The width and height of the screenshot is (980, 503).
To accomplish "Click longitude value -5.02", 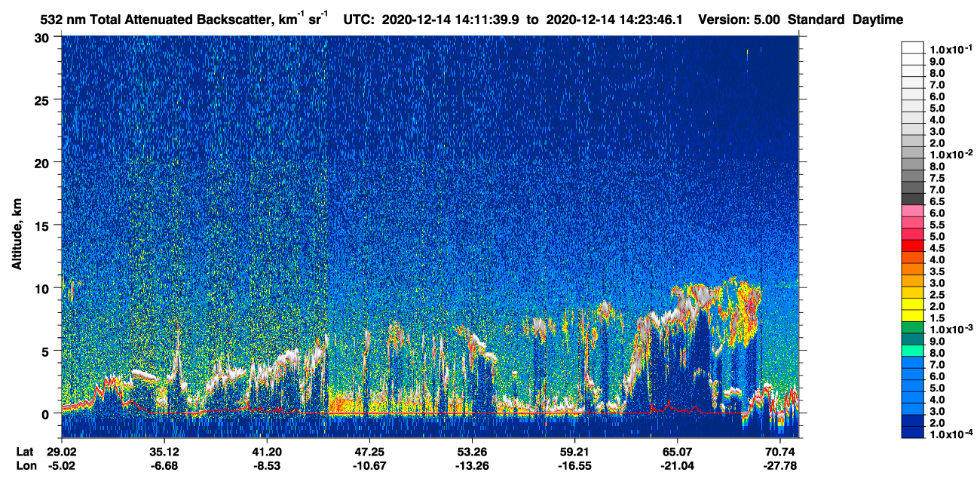I will [62, 466].
